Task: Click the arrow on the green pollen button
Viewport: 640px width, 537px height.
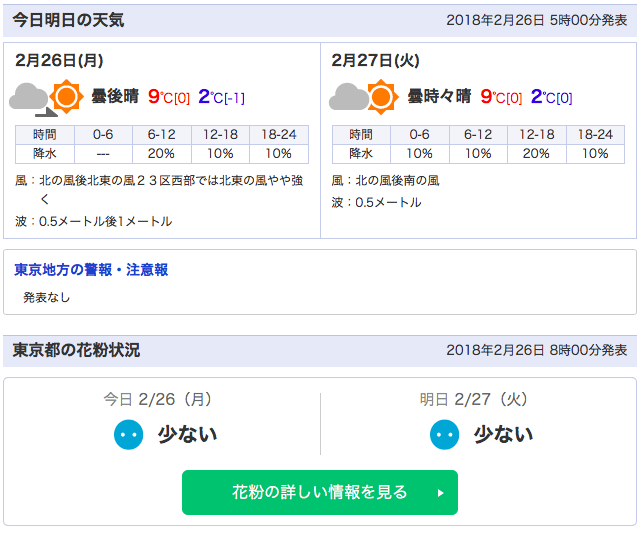Action: [440, 493]
